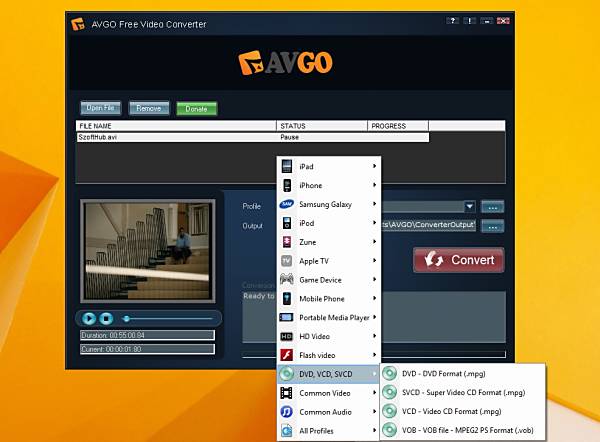The image size is (600, 442).
Task: Click the Common Video film strip icon
Action: (x=287, y=393)
